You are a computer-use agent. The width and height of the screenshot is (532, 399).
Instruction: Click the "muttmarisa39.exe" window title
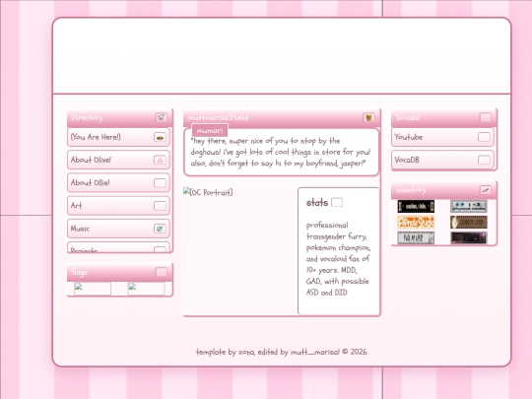218,117
